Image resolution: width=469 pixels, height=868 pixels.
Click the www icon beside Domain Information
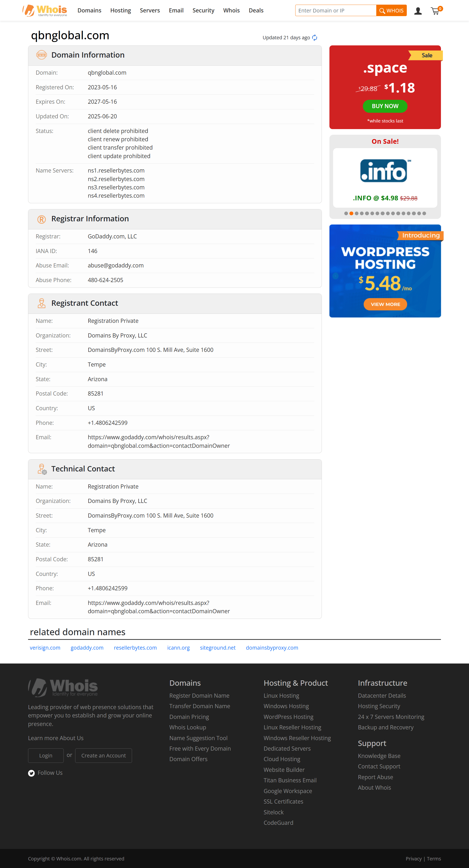[x=41, y=55]
